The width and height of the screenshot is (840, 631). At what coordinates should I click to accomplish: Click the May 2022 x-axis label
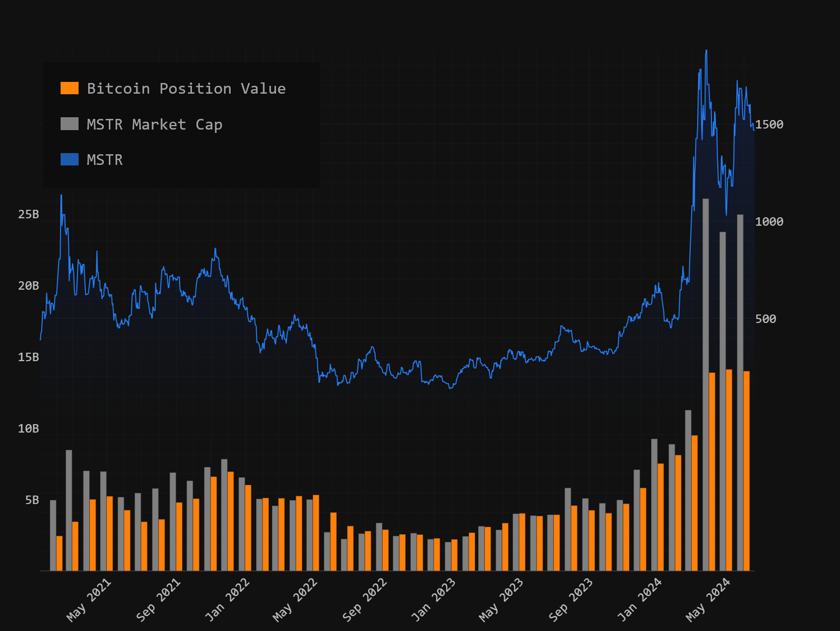295,600
